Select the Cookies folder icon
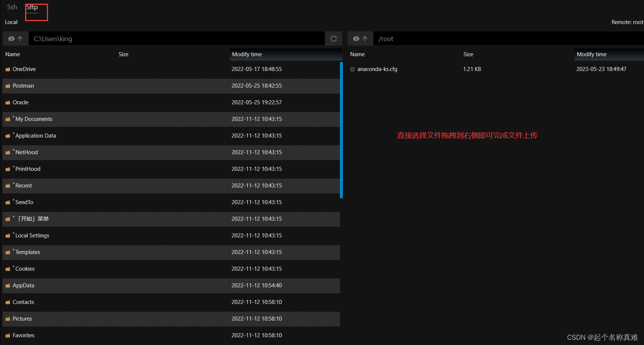644x345 pixels. (x=8, y=269)
